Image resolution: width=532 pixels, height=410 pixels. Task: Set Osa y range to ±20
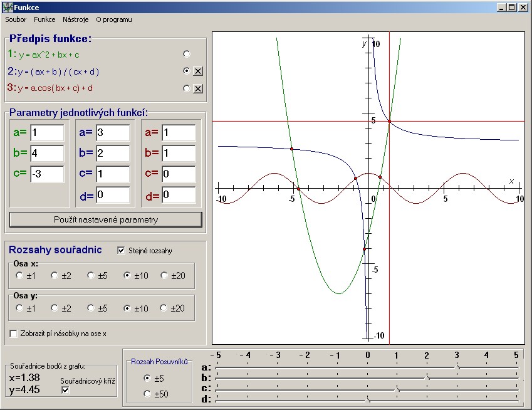[x=164, y=308]
